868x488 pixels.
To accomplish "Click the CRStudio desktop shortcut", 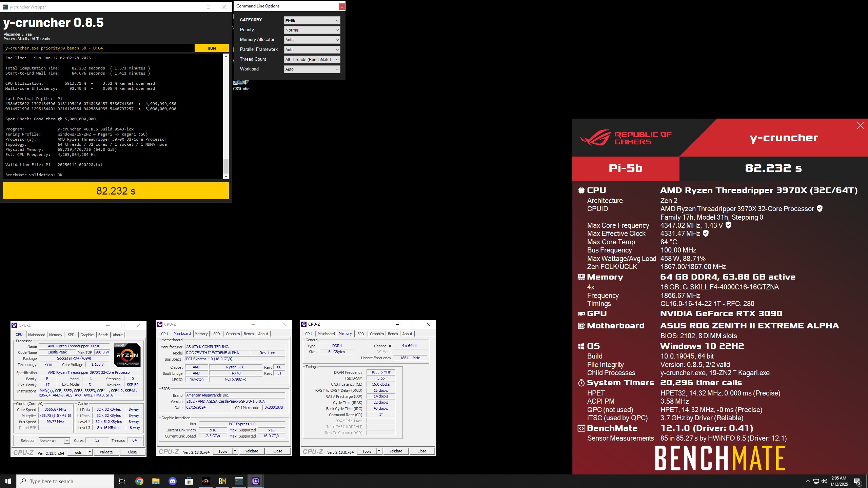I will [x=241, y=86].
